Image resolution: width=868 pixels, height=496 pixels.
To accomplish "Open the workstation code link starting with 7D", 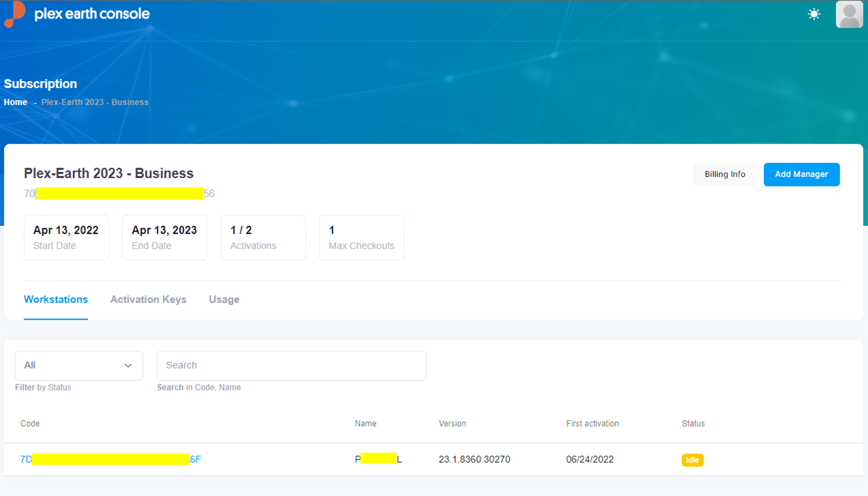I will 111,459.
